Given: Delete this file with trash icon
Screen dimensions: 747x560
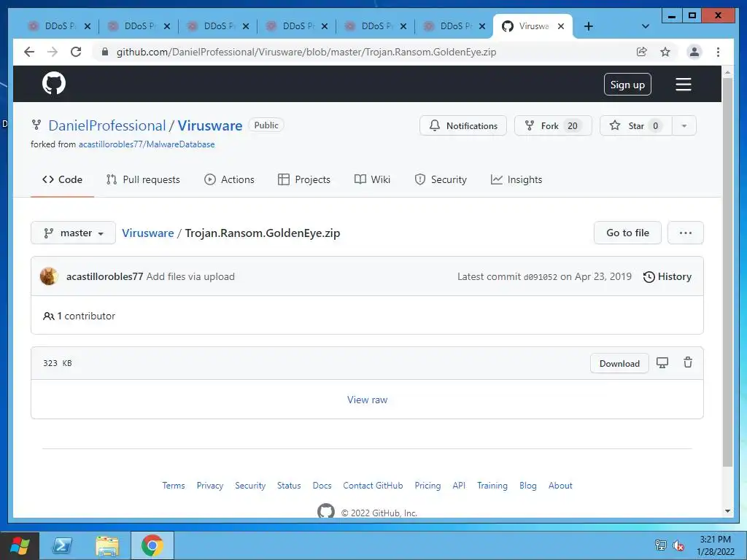Looking at the screenshot, I should [x=688, y=362].
